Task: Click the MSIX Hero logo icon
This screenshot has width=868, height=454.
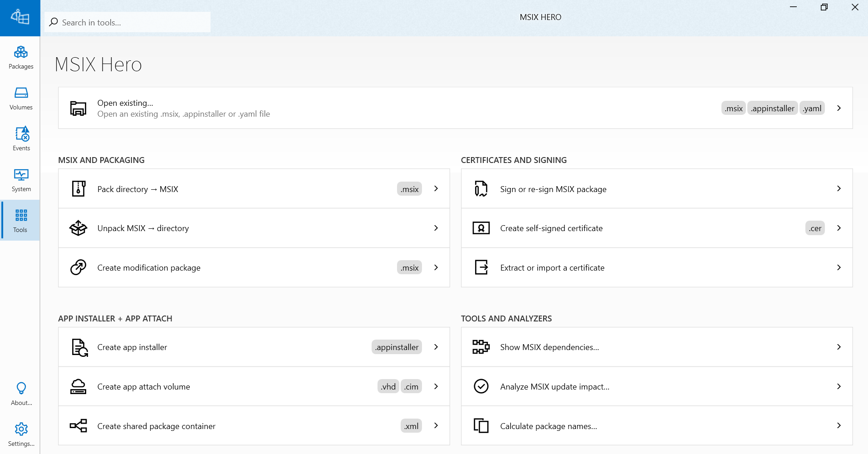Action: coord(20,17)
